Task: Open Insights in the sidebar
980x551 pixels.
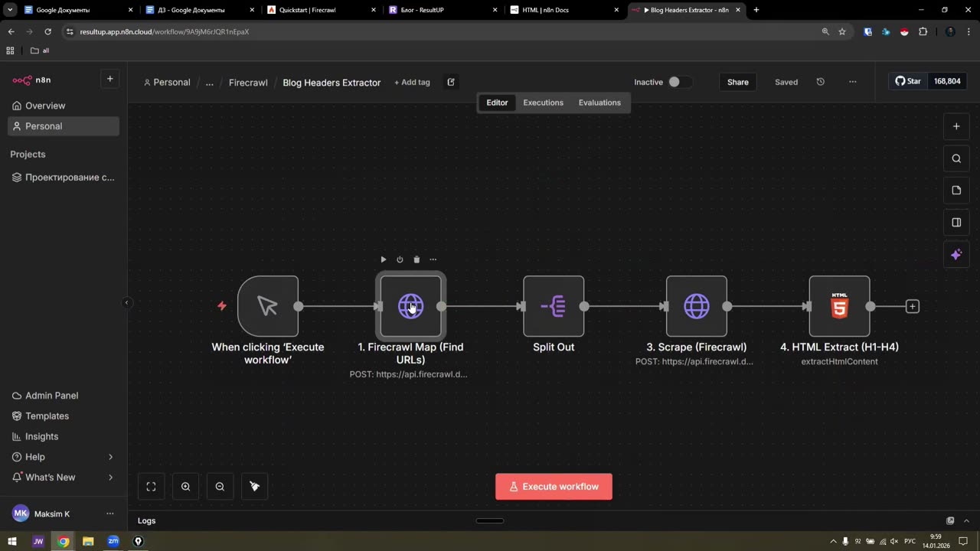Action: (64, 436)
